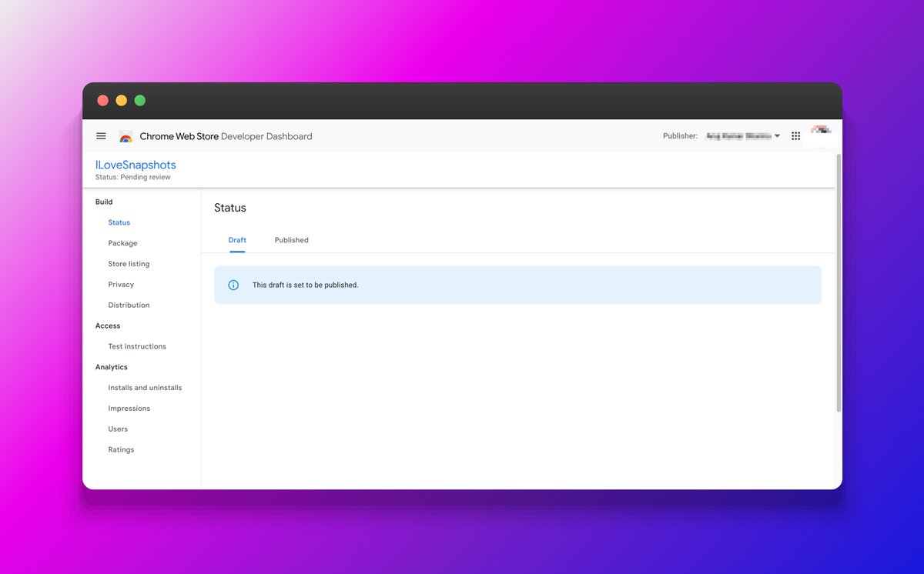Expand the Publisher dropdown arrow
The width and height of the screenshot is (924, 574).
[777, 136]
